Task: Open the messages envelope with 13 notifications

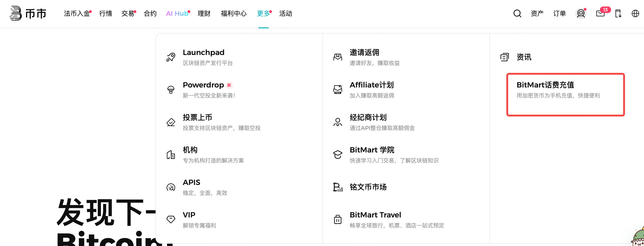Action: click(x=600, y=13)
